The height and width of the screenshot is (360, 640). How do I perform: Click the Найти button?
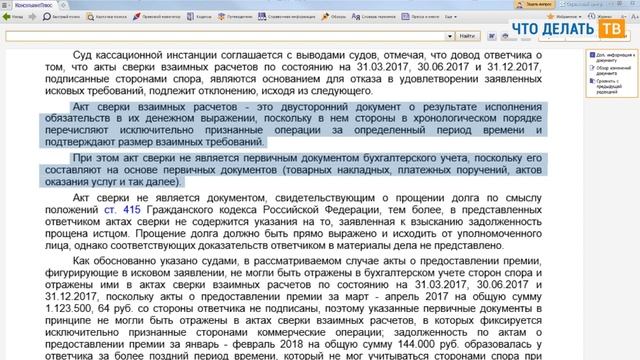coord(467,36)
